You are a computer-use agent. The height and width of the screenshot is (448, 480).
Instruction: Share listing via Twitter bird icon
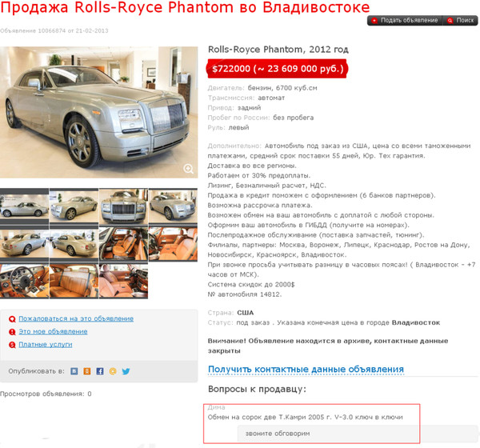[126, 371]
